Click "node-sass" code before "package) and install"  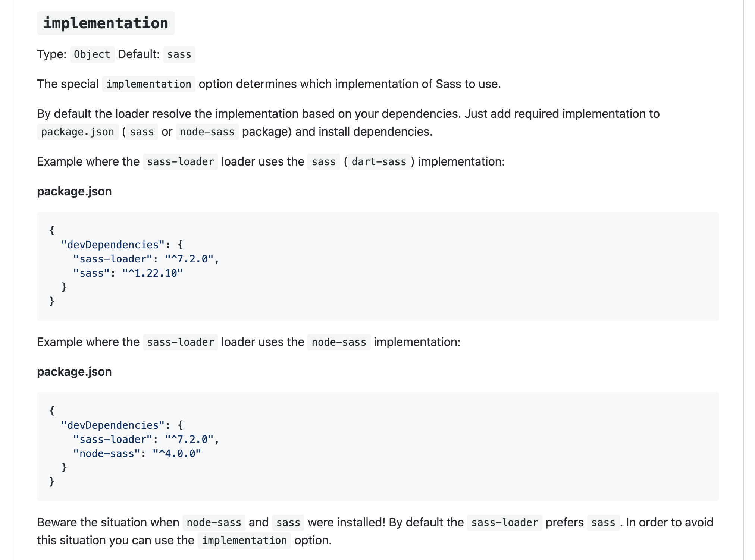pyautogui.click(x=207, y=132)
